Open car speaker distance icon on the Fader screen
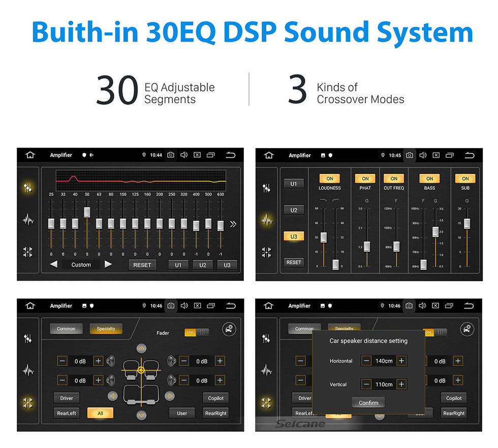 [x=229, y=329]
